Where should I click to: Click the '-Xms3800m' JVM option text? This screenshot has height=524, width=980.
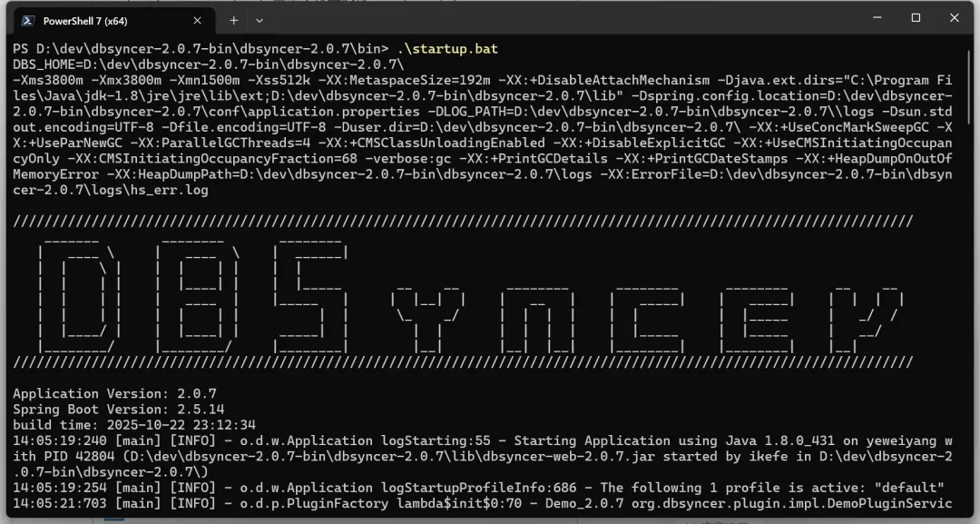point(48,80)
